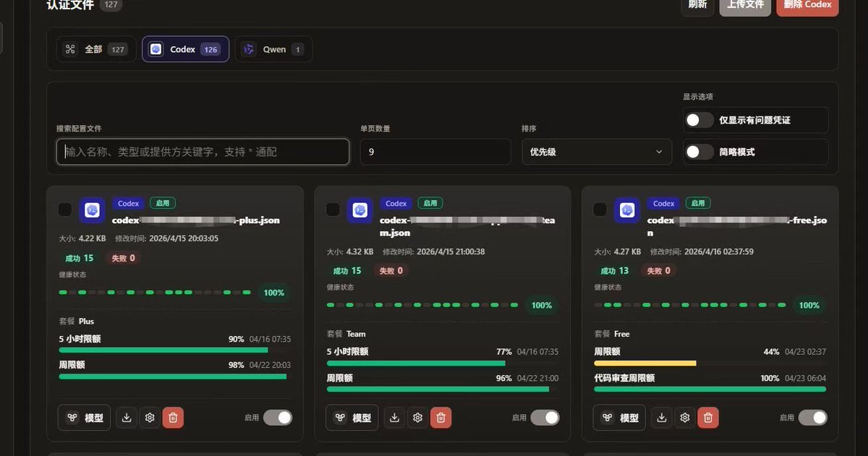Switch to the Codex tab
The width and height of the screenshot is (868, 456).
click(185, 49)
